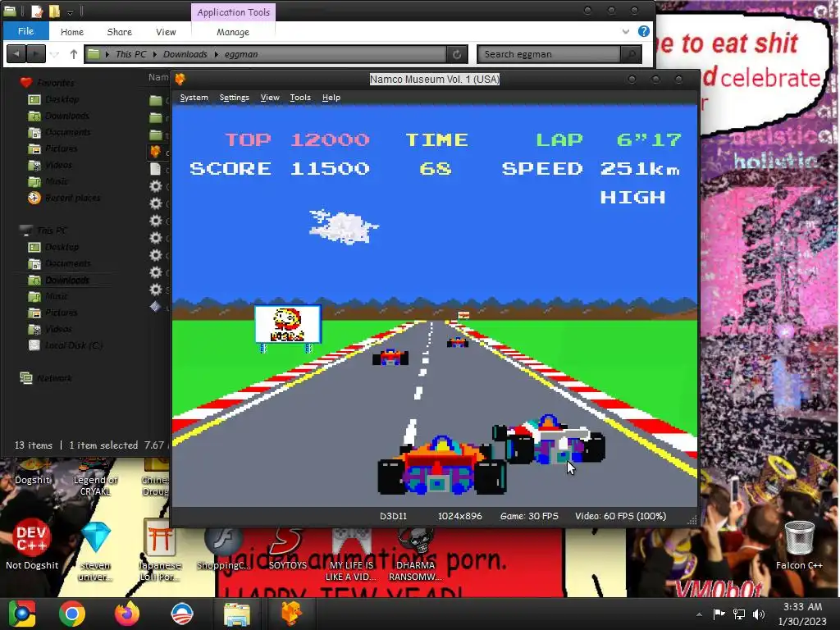Click the 3:33 AM clock in tray
Viewport: 840px width, 630px height.
click(x=802, y=607)
